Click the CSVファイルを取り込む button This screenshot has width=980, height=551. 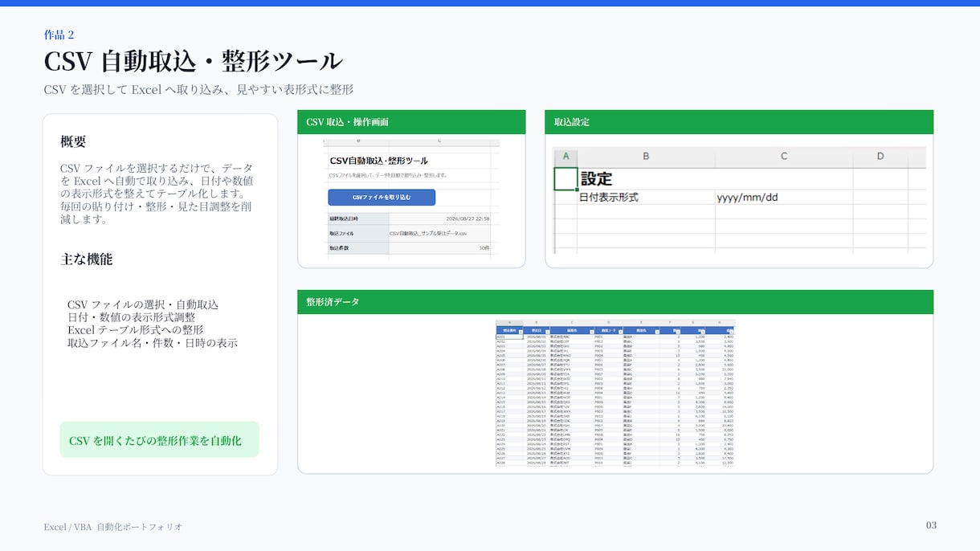[382, 197]
